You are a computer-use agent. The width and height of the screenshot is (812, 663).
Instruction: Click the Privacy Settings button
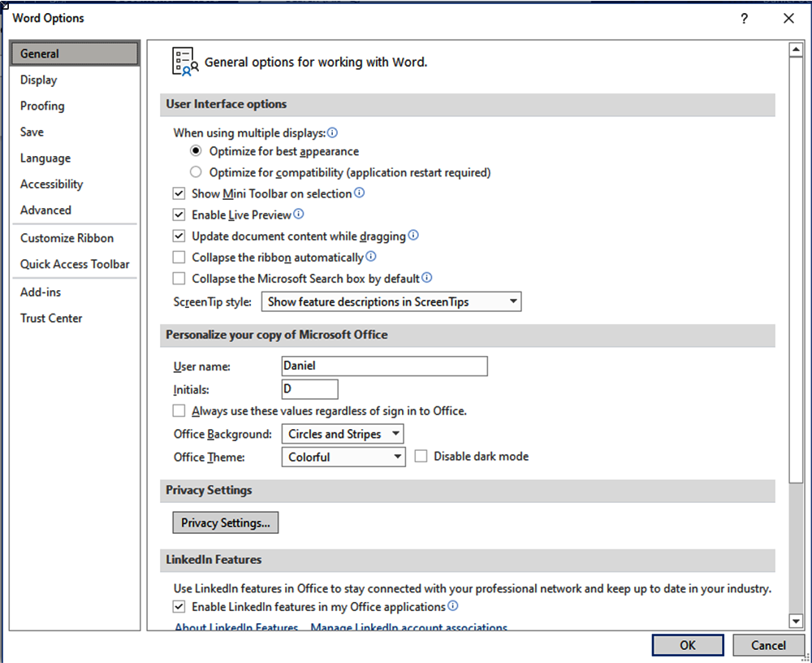coord(226,522)
